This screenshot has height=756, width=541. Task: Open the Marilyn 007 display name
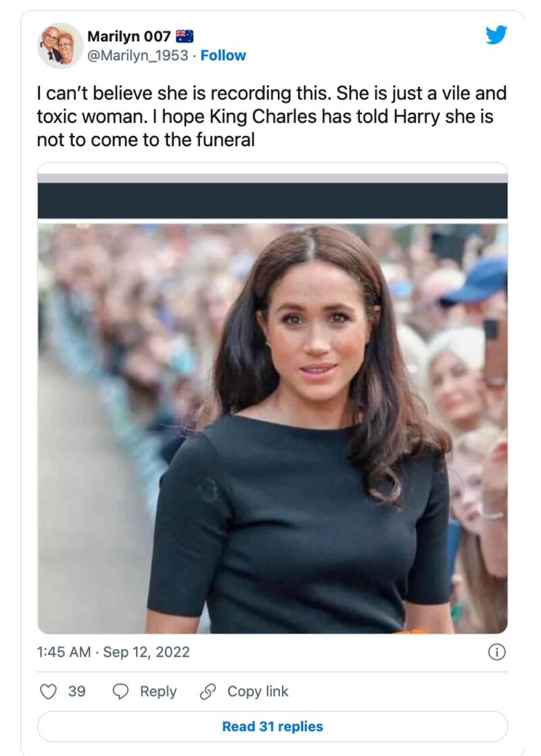(x=128, y=37)
